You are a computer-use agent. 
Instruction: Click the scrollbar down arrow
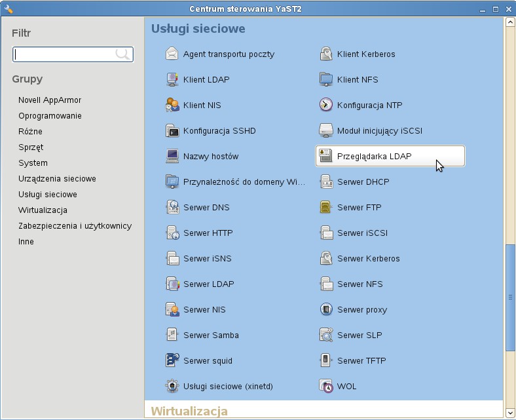tap(510, 412)
